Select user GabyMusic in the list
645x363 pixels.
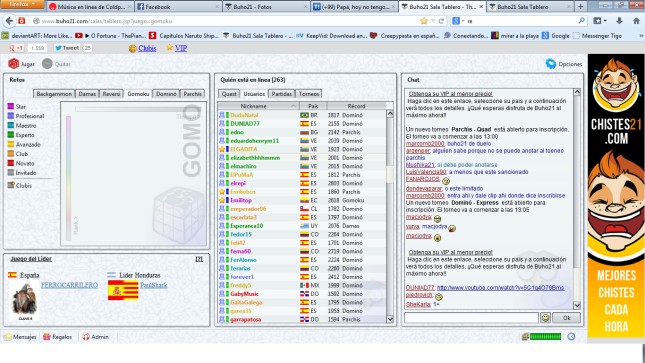coord(244,294)
